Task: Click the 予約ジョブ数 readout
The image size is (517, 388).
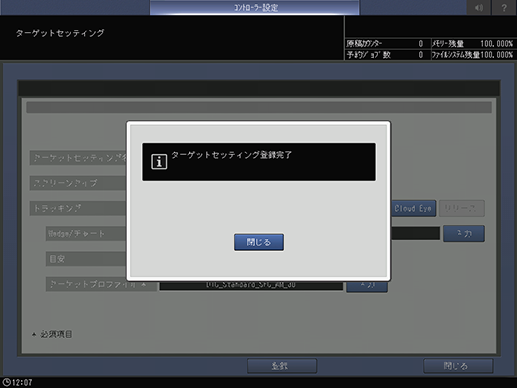Action: [387, 55]
